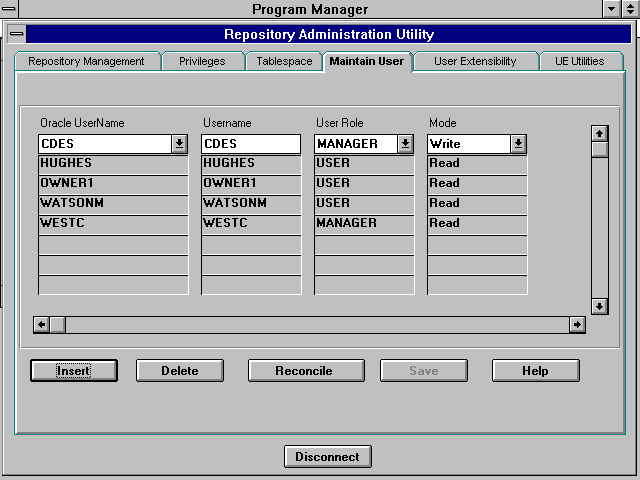Click the vertical scrollbar up arrow
Viewport: 640px width, 480px height.
click(599, 133)
